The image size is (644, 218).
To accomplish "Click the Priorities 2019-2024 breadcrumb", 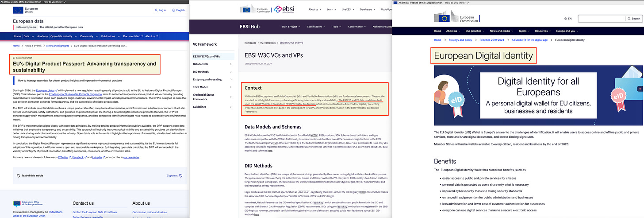I will tap(492, 40).
